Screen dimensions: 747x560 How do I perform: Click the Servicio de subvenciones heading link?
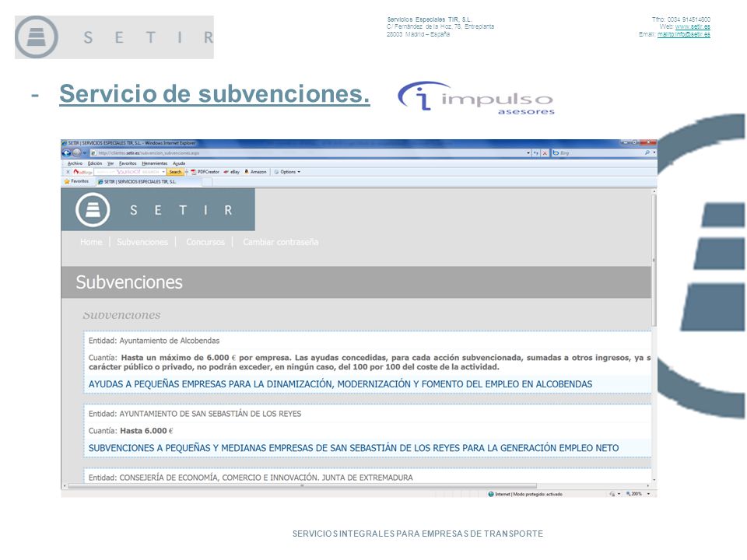215,93
